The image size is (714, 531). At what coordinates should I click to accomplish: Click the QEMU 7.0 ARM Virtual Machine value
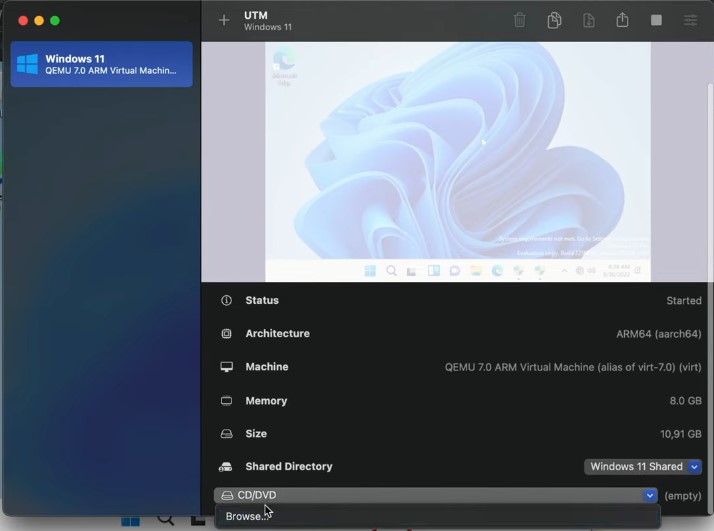[573, 367]
